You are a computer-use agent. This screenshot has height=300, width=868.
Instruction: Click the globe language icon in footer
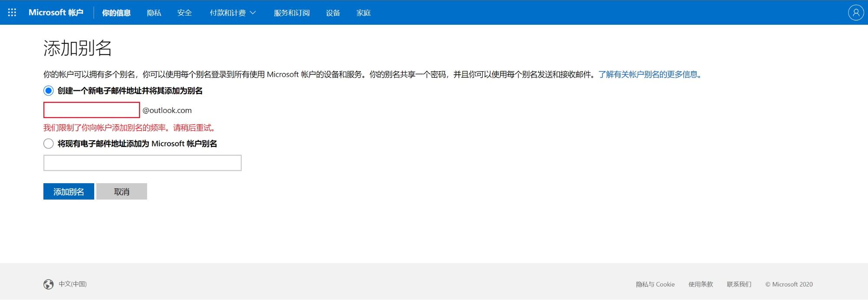pos(49,284)
